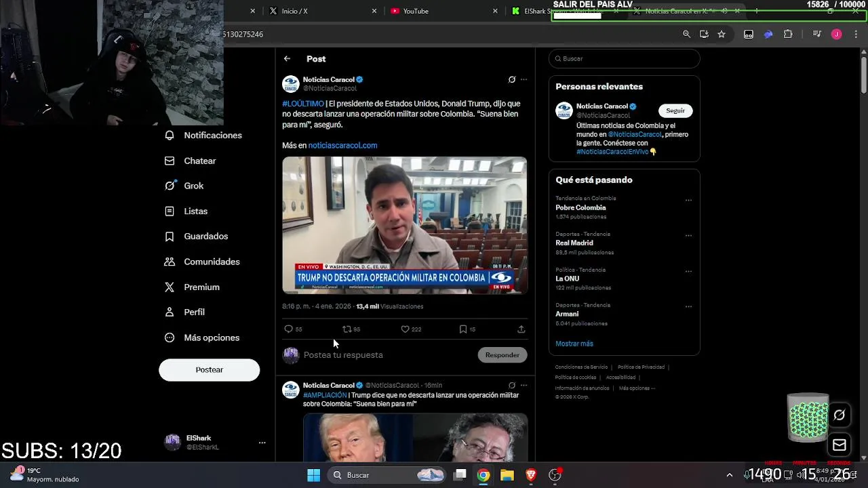Viewport: 868px width, 488px height.
Task: Click the browser profile avatar J
Action: [x=836, y=34]
